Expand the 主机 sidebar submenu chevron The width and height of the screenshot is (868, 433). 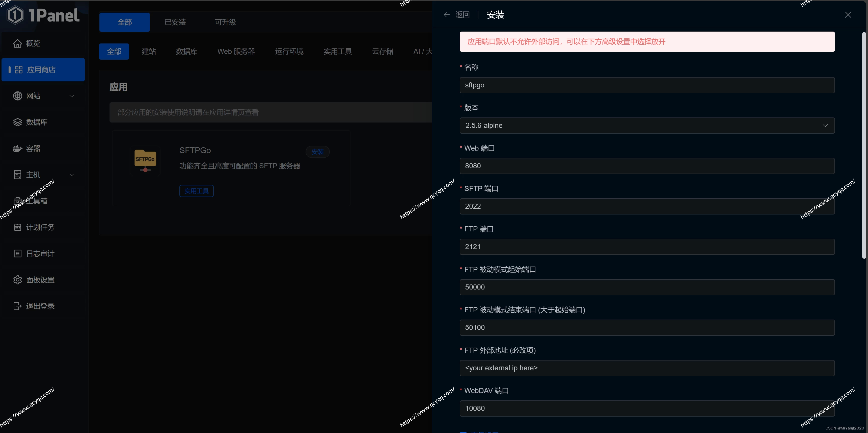pyautogui.click(x=71, y=175)
